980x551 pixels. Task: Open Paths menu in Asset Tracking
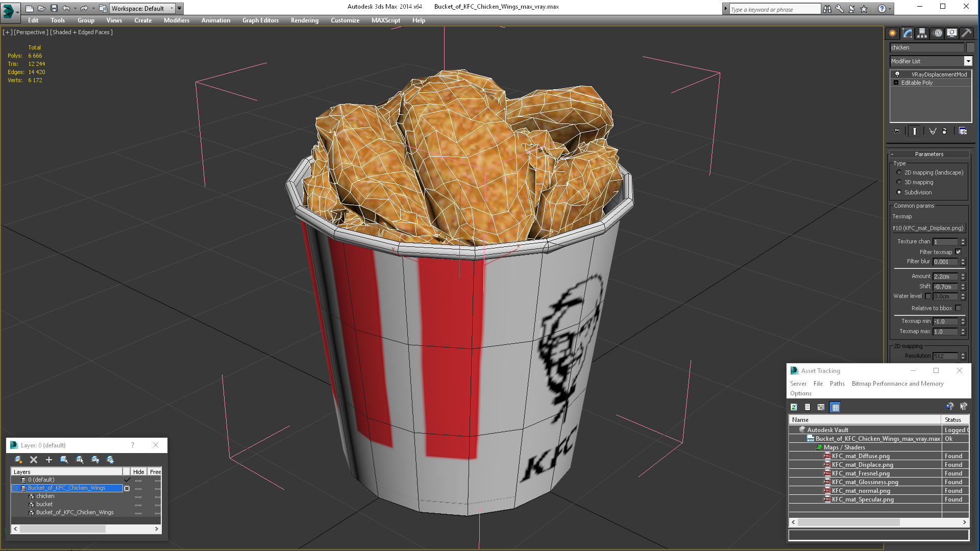(x=837, y=384)
